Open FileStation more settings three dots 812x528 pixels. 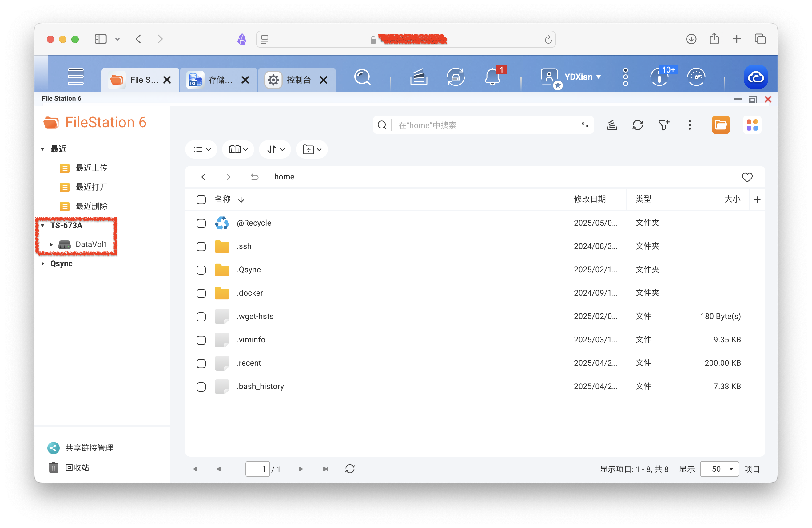tap(690, 125)
